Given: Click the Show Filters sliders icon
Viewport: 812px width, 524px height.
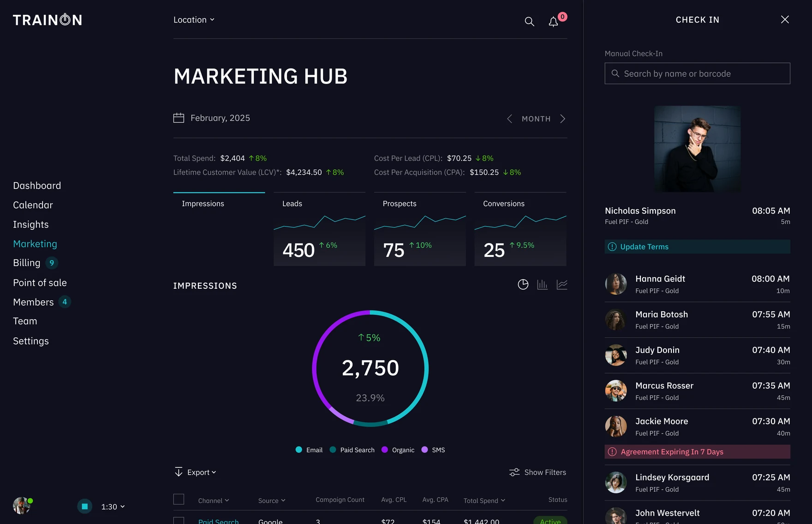Looking at the screenshot, I should coord(514,472).
